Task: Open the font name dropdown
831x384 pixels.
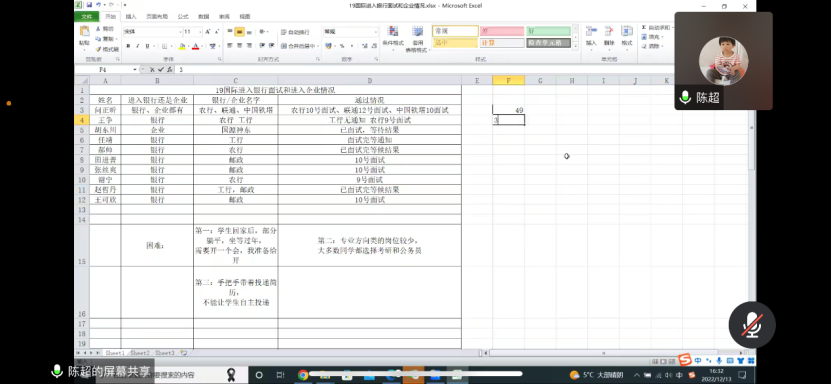Action: 179,32
